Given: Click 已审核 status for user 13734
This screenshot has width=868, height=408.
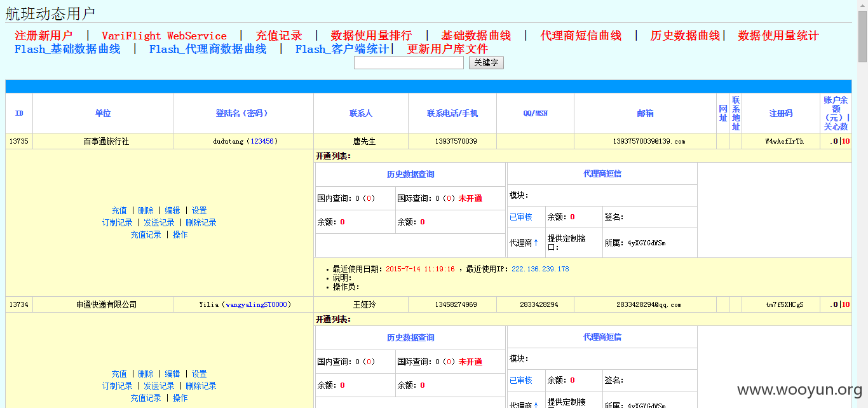Looking at the screenshot, I should click(x=521, y=380).
